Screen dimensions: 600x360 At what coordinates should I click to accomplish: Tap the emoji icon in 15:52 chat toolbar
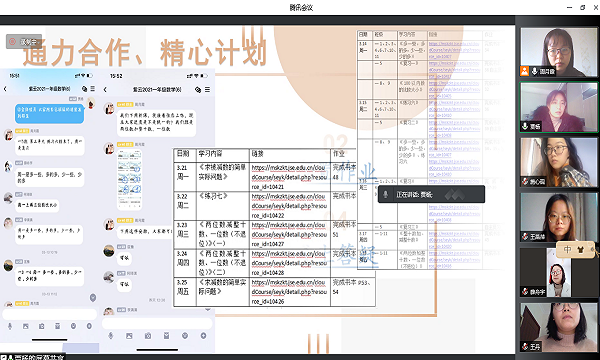click(185, 336)
